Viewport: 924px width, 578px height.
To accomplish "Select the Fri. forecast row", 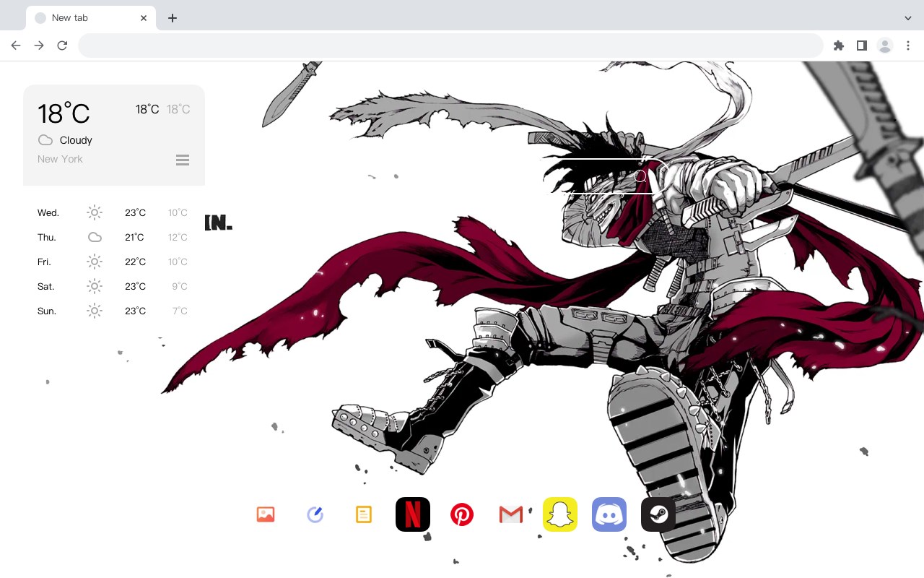I will [x=114, y=262].
